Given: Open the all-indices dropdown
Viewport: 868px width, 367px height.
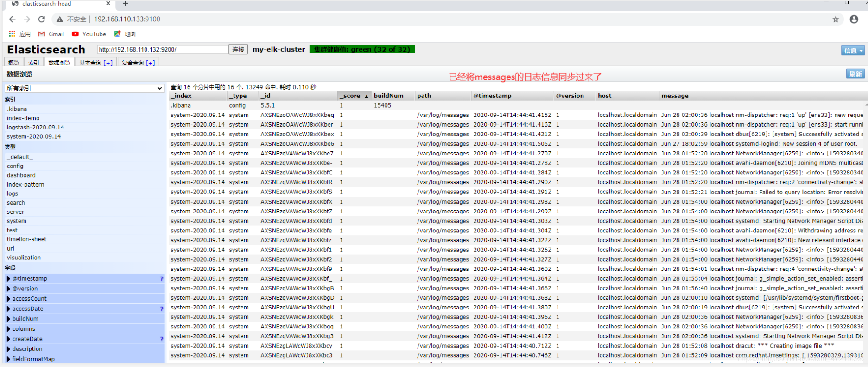Looking at the screenshot, I should pos(84,88).
